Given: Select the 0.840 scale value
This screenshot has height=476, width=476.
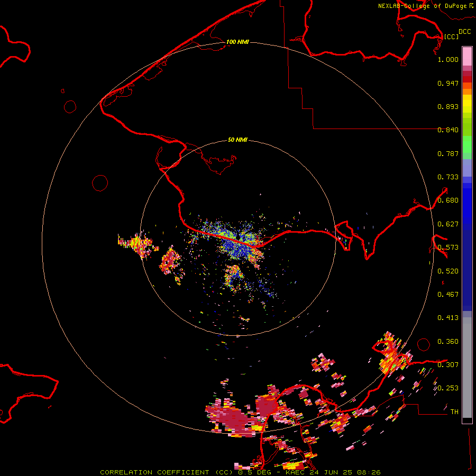Looking at the screenshot, I should 448,130.
